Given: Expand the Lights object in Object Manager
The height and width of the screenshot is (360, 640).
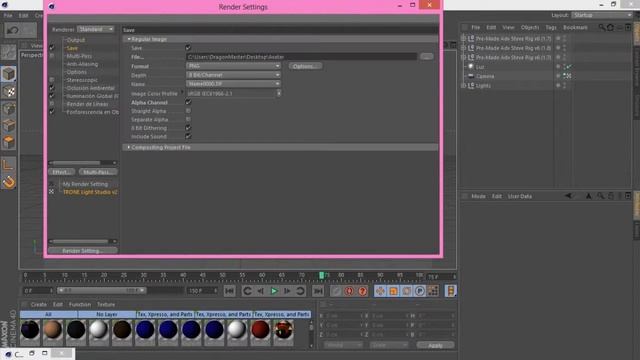Looking at the screenshot, I should 463,86.
